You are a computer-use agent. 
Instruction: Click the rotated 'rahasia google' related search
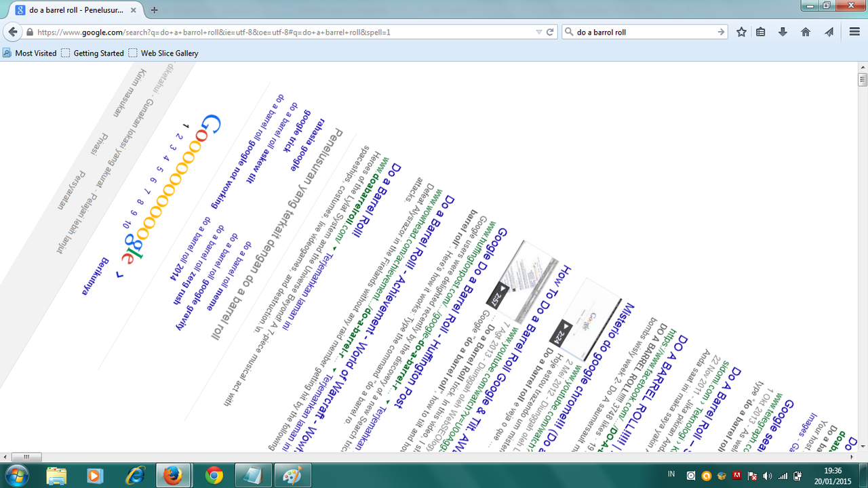click(307, 144)
